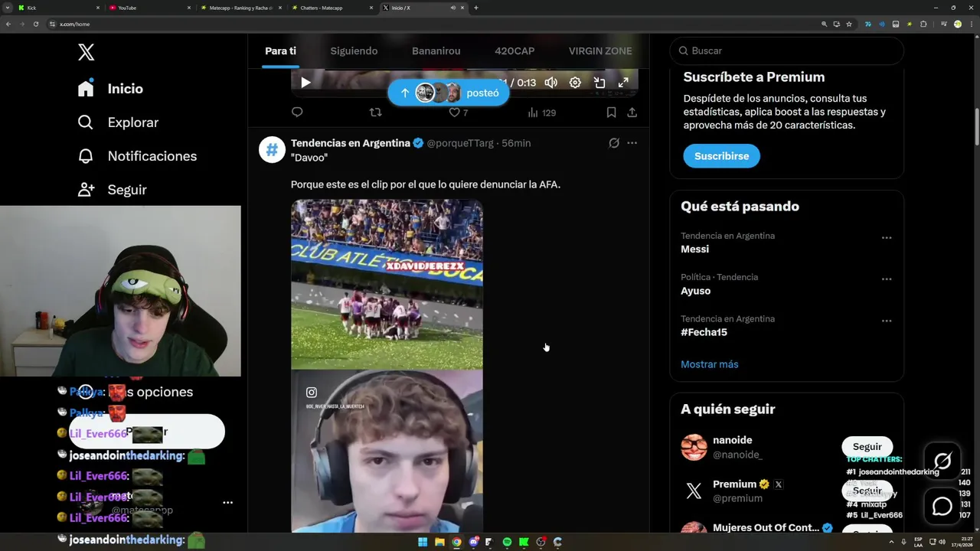Open the Ayuso trending topic
The width and height of the screenshot is (980, 551).
[x=695, y=291]
